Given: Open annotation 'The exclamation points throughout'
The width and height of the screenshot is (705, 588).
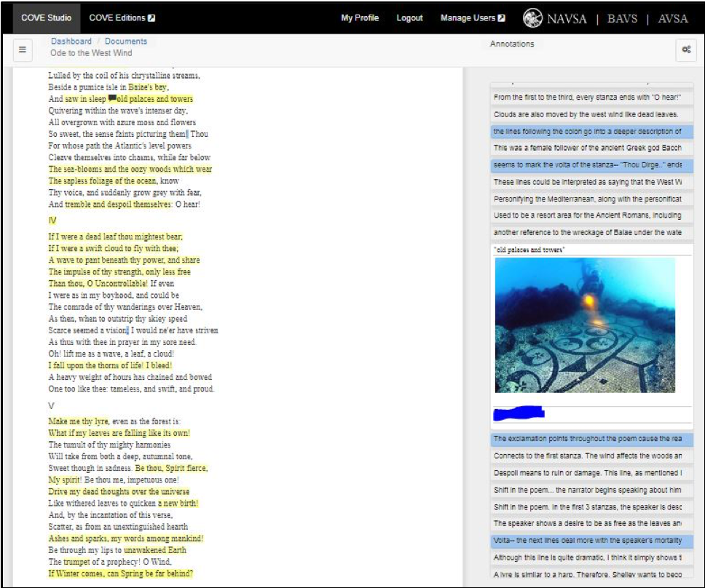Looking at the screenshot, I should coord(591,438).
